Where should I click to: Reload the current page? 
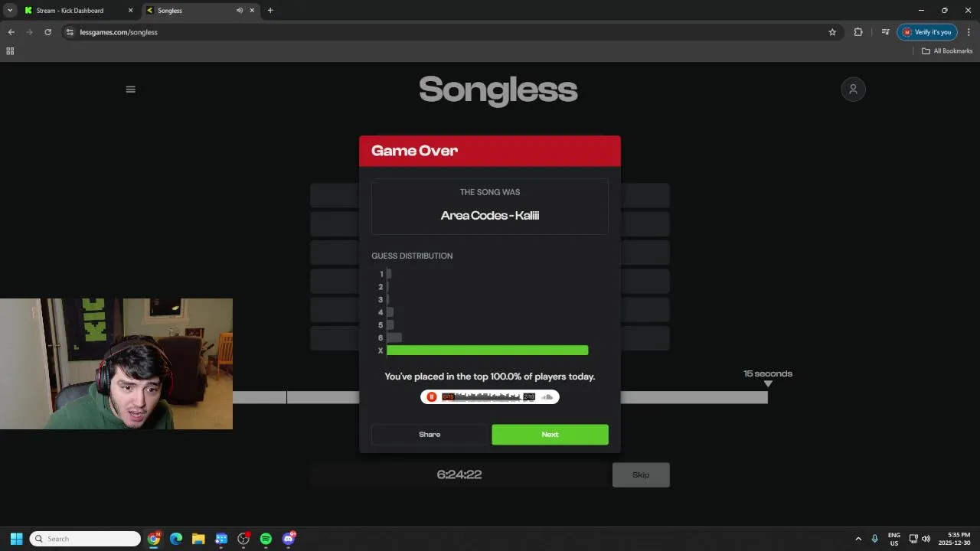coord(47,32)
